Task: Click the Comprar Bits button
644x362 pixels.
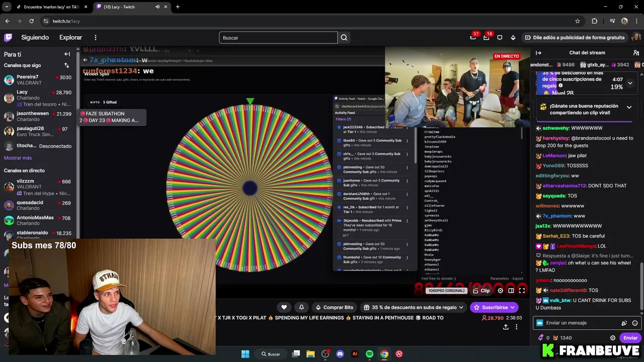Action: tap(334, 307)
